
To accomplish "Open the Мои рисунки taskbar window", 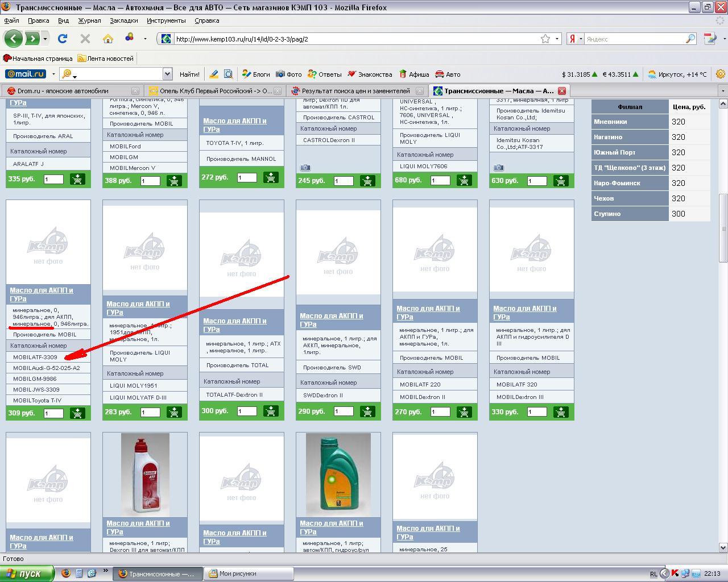I will (249, 573).
